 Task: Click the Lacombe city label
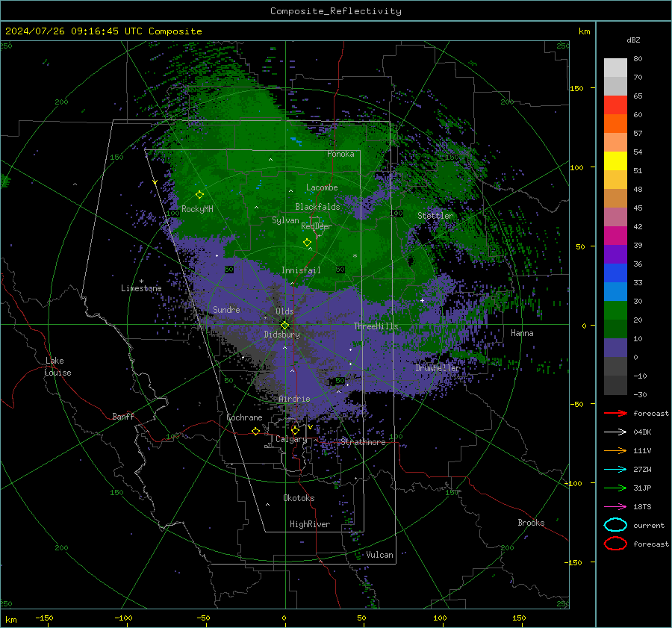[x=322, y=187]
